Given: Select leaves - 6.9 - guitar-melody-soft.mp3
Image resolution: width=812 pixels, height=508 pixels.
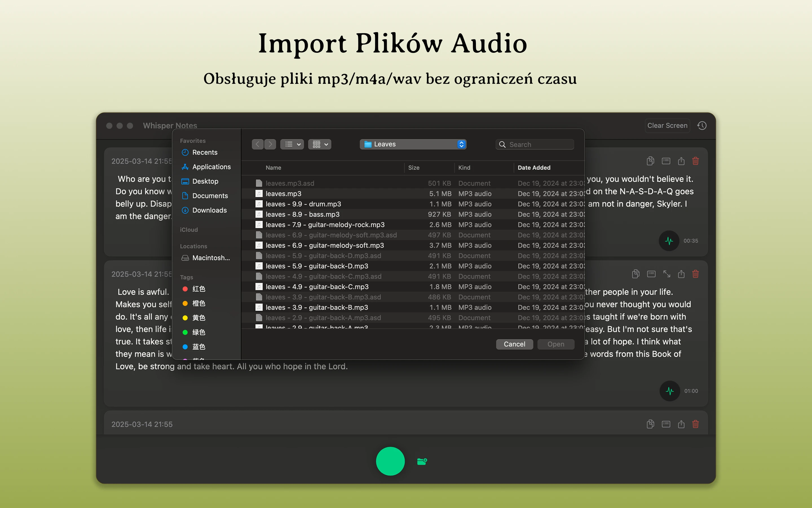Looking at the screenshot, I should point(413,245).
